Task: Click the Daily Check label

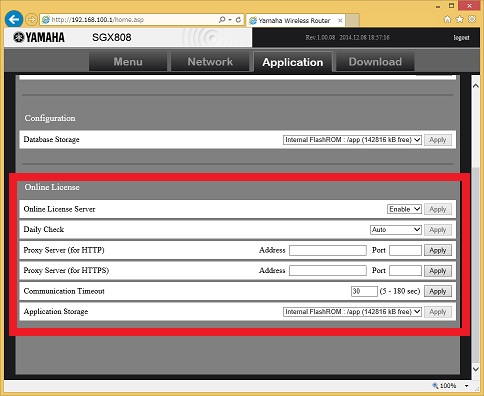Action: [x=44, y=229]
